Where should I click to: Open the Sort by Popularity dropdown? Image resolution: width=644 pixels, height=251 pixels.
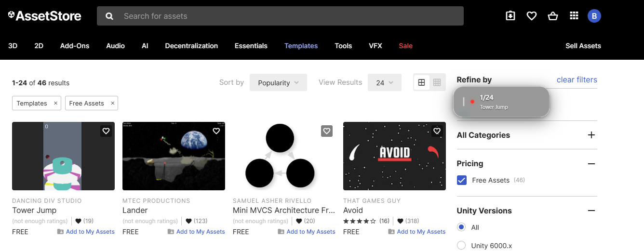coord(278,82)
